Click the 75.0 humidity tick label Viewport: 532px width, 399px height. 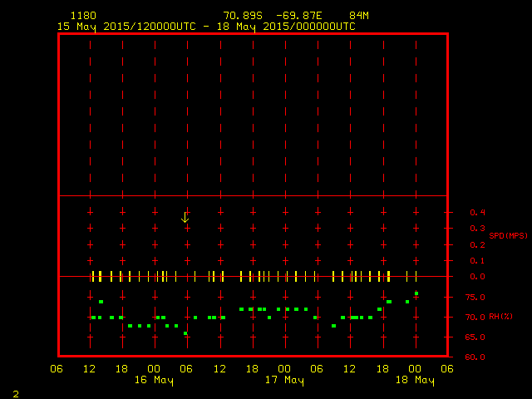[x=477, y=298]
